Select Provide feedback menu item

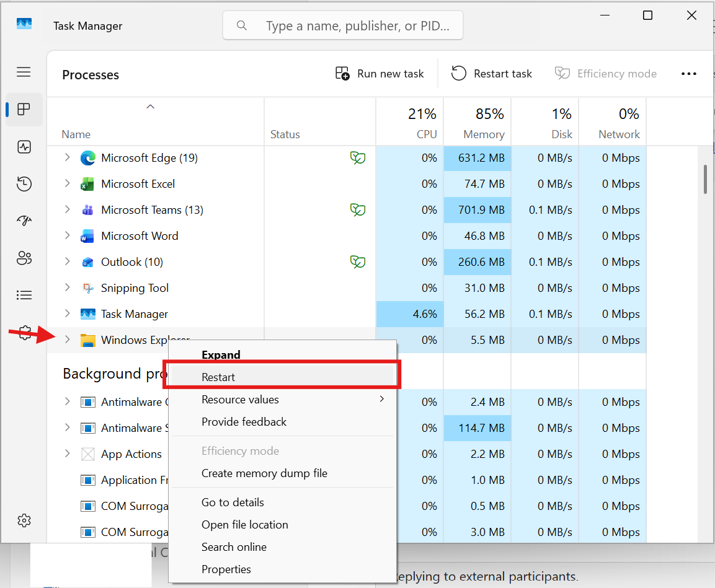[x=282, y=422]
